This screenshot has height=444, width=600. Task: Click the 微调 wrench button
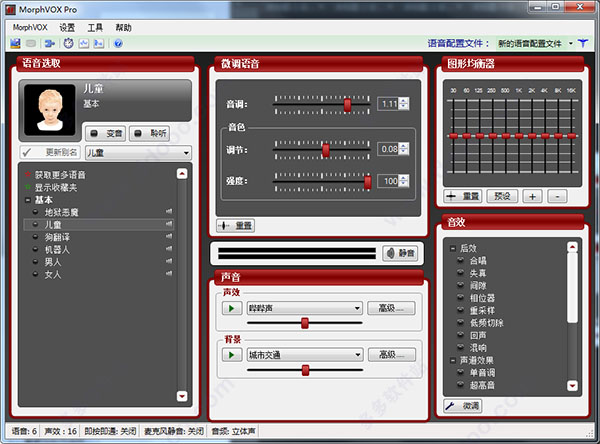(463, 406)
